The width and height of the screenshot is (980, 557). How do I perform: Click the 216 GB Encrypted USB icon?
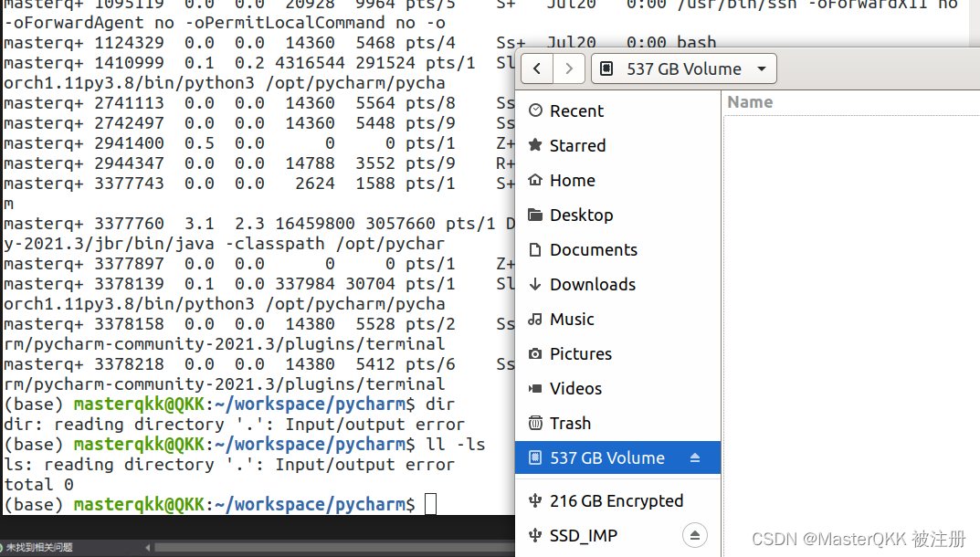point(535,500)
